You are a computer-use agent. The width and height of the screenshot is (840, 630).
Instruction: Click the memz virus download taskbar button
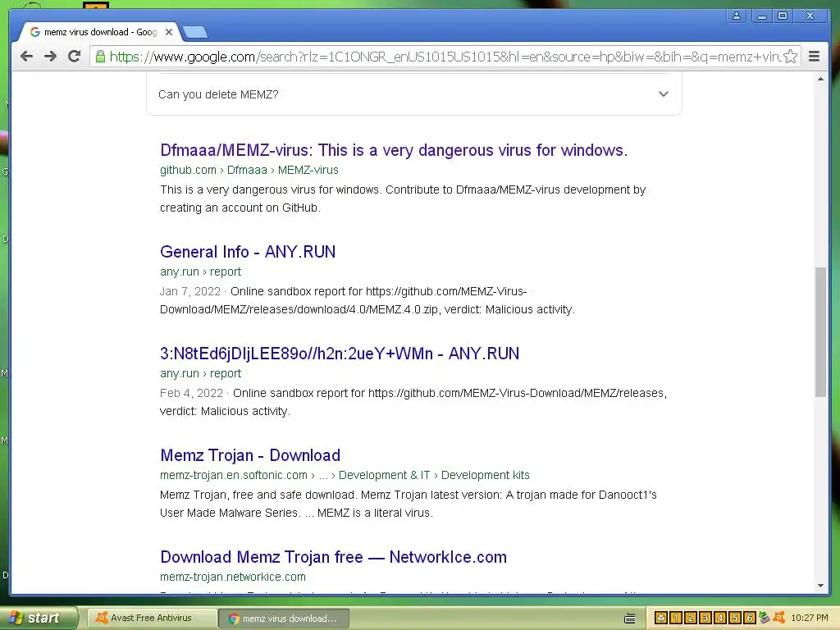(284, 619)
